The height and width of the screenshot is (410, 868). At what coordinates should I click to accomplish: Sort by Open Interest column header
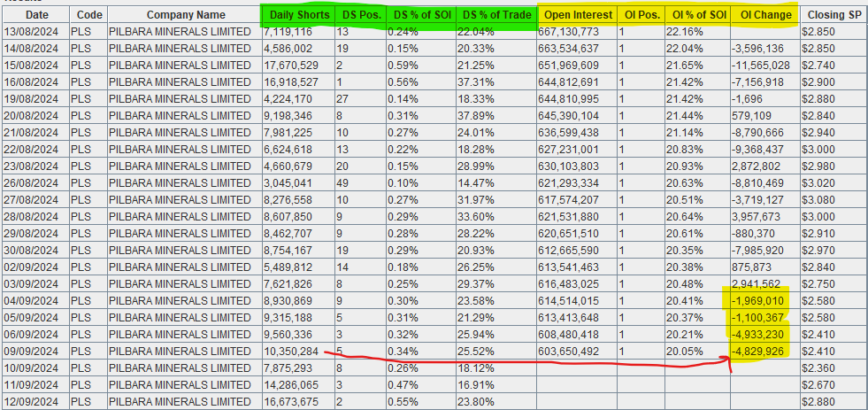(577, 15)
